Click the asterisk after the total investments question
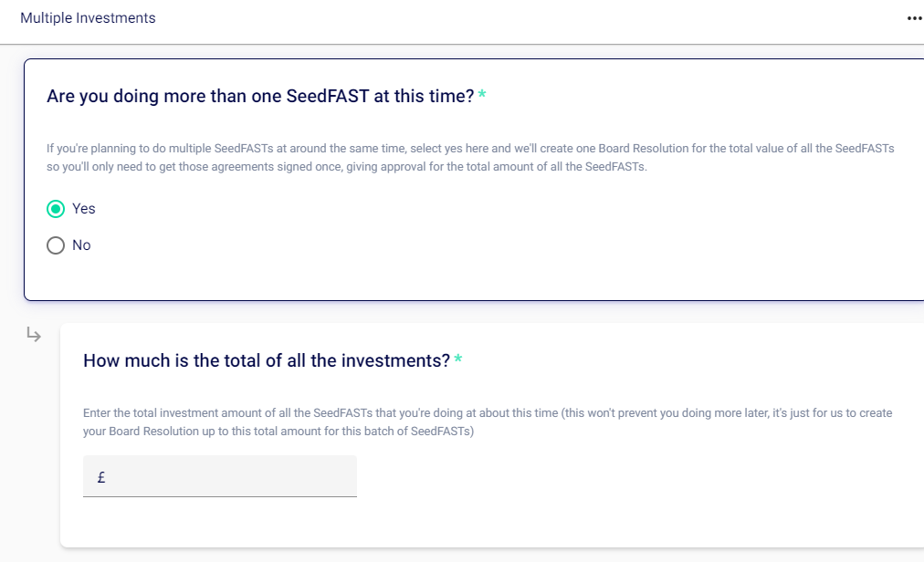 click(x=458, y=359)
